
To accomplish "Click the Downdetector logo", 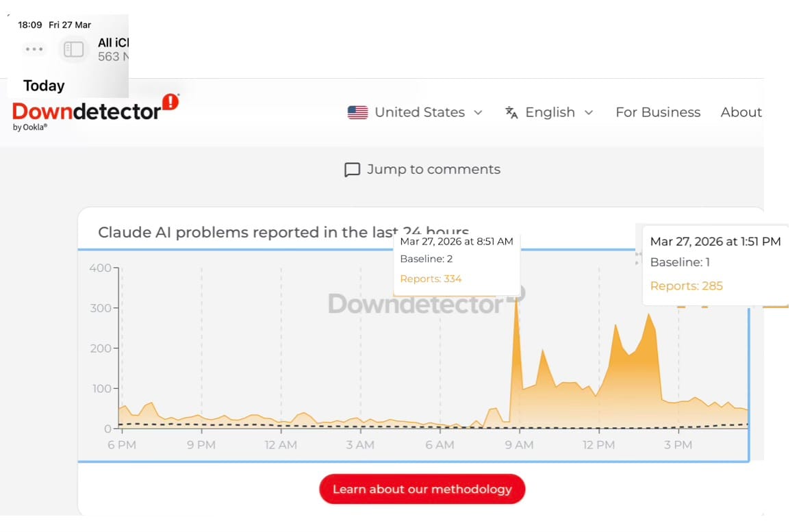I will point(87,111).
